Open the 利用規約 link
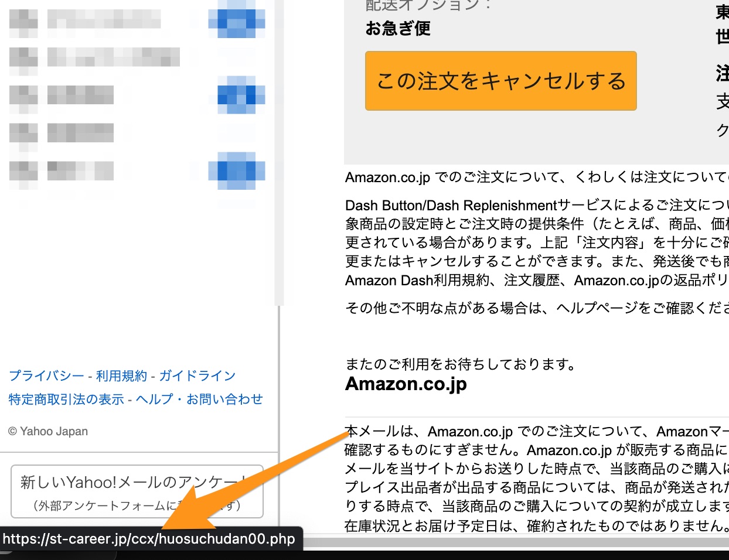 [121, 375]
